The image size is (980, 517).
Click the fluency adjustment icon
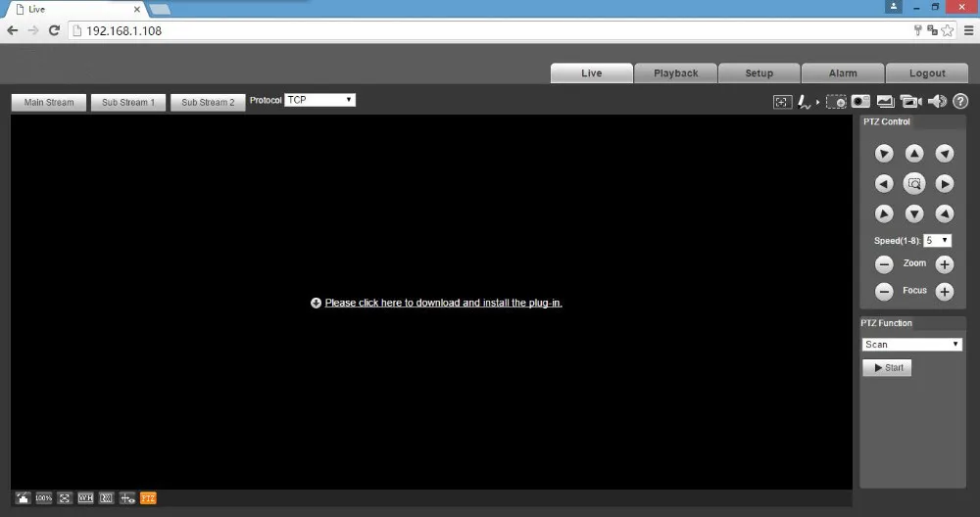pyautogui.click(x=106, y=498)
